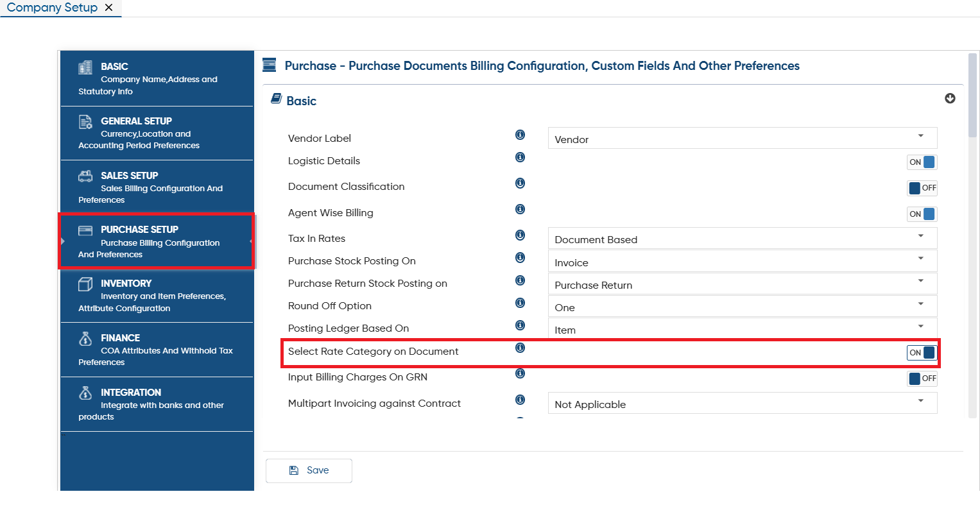Screen dimensions: 980x519
Task: Click info icon for Agent Wise Billing
Action: click(x=520, y=209)
